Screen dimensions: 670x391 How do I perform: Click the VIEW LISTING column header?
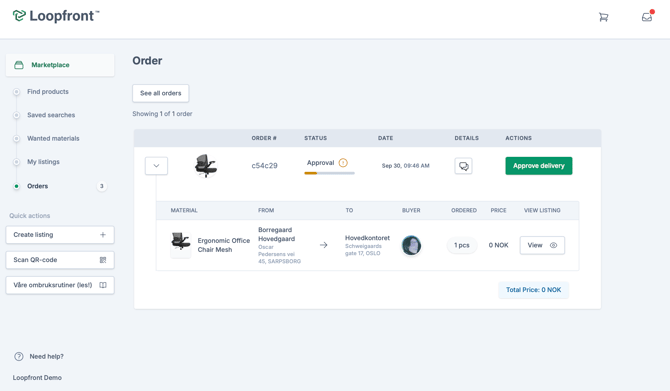tap(542, 210)
